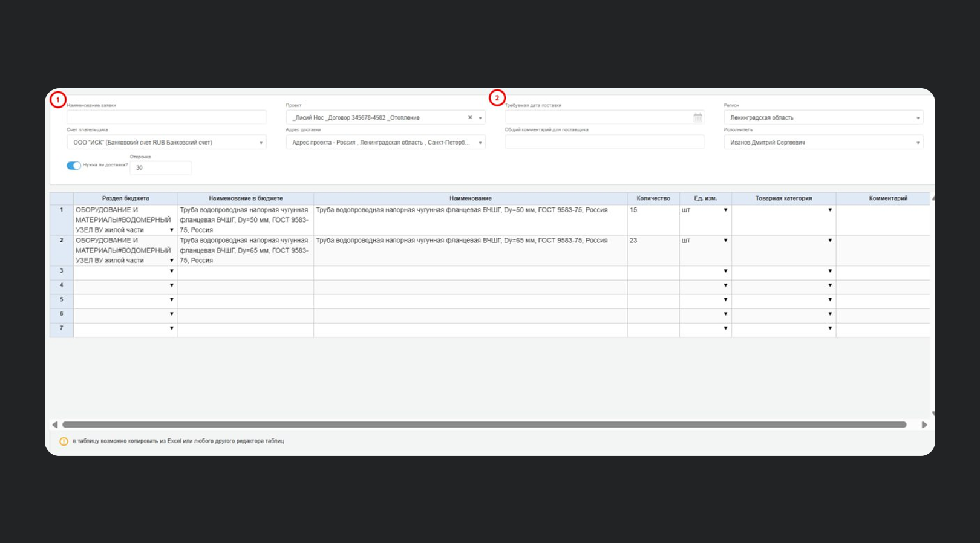
Task: Open the calendar picker for delivery date
Action: [697, 118]
